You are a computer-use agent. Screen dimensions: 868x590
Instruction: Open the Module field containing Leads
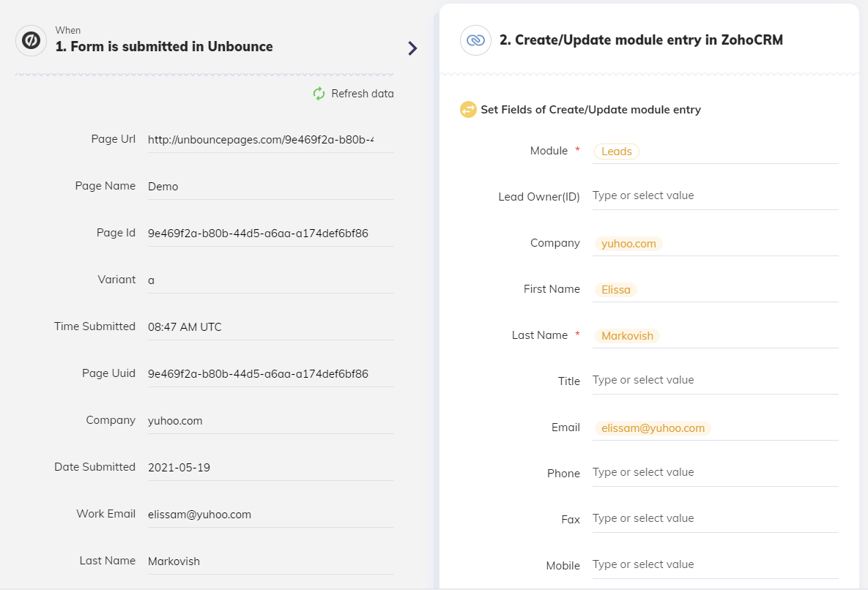tap(715, 152)
